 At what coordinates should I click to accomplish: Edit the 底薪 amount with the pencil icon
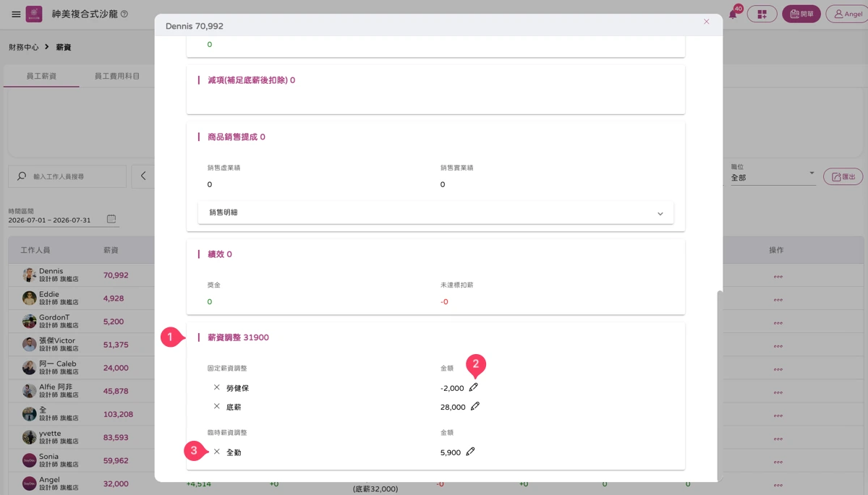475,406
